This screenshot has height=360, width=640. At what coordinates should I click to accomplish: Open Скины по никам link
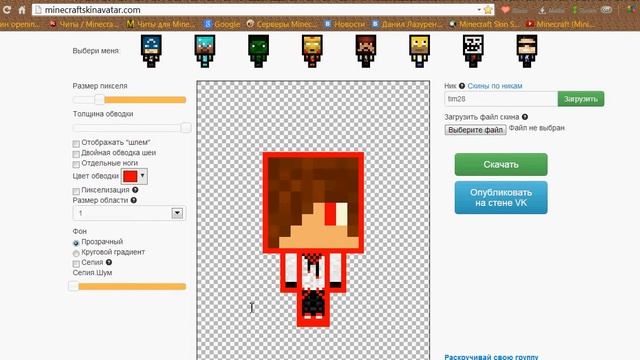pos(495,86)
